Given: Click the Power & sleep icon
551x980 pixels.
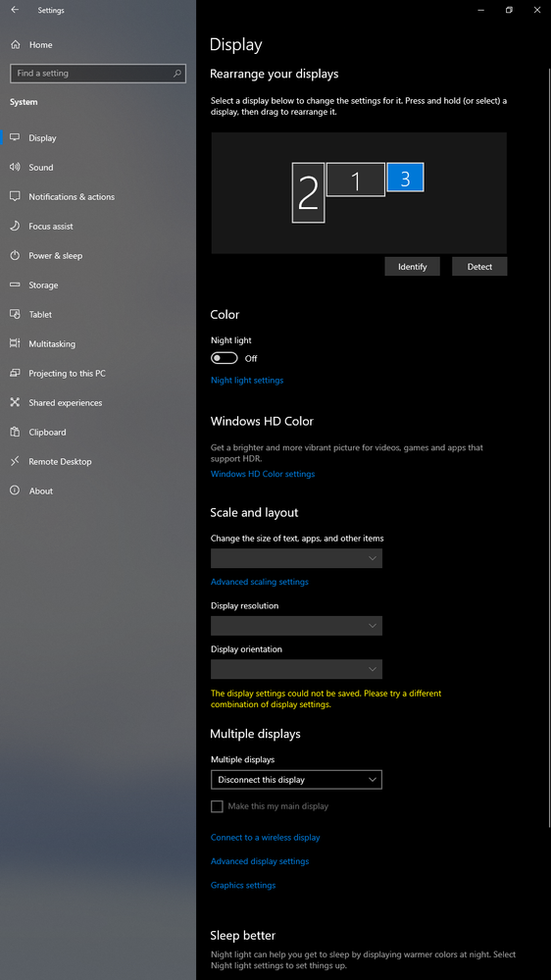Looking at the screenshot, I should click(x=16, y=255).
